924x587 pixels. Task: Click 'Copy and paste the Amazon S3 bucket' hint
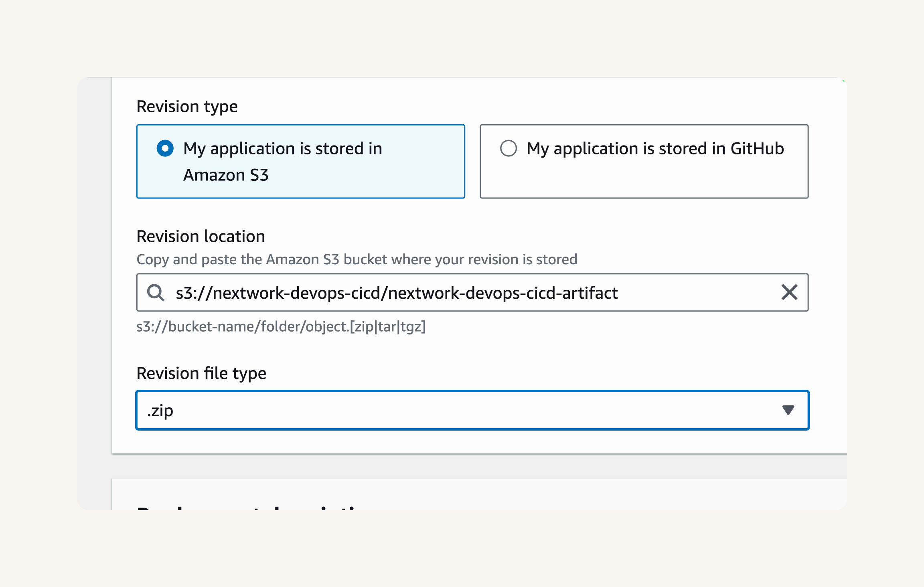(357, 260)
